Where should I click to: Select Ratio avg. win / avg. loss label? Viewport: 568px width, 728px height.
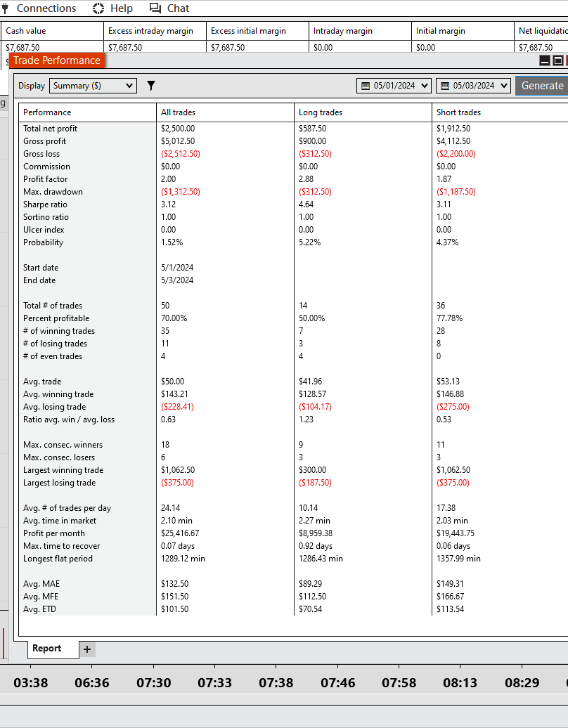tap(69, 420)
